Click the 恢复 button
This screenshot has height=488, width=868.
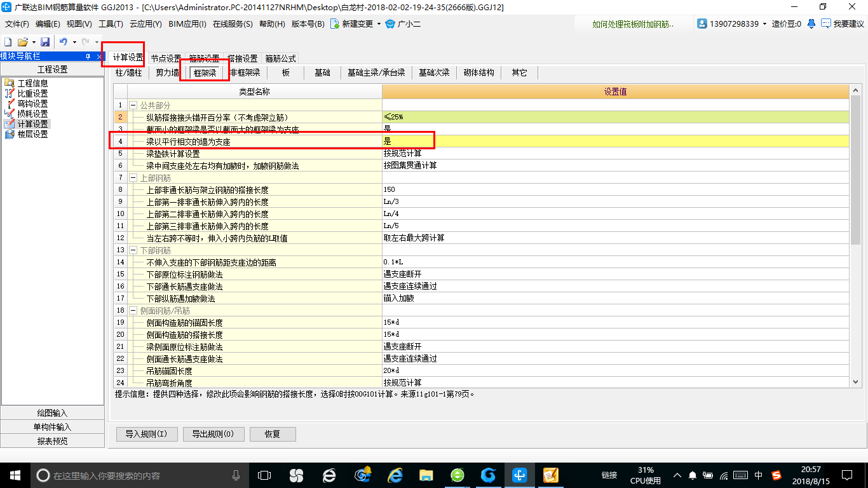pyautogui.click(x=273, y=435)
